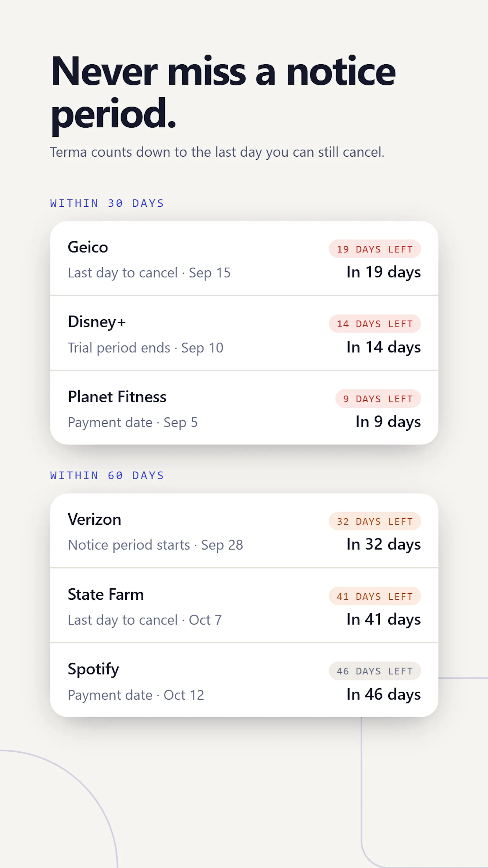Click 'Notice period starts · Sep 28' text
Image resolution: width=488 pixels, height=868 pixels.
tap(155, 545)
